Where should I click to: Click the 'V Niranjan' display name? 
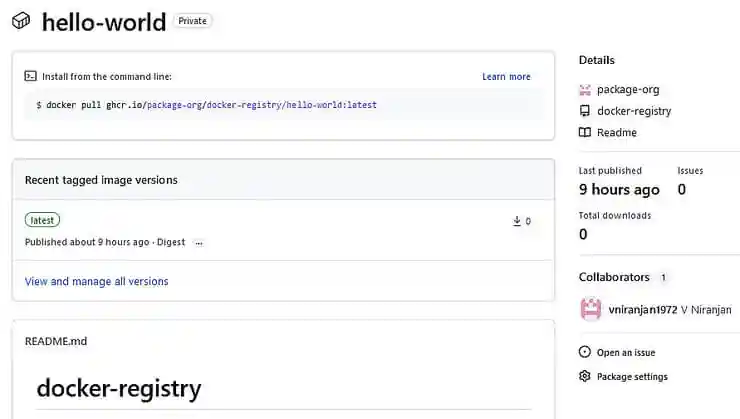click(x=706, y=310)
